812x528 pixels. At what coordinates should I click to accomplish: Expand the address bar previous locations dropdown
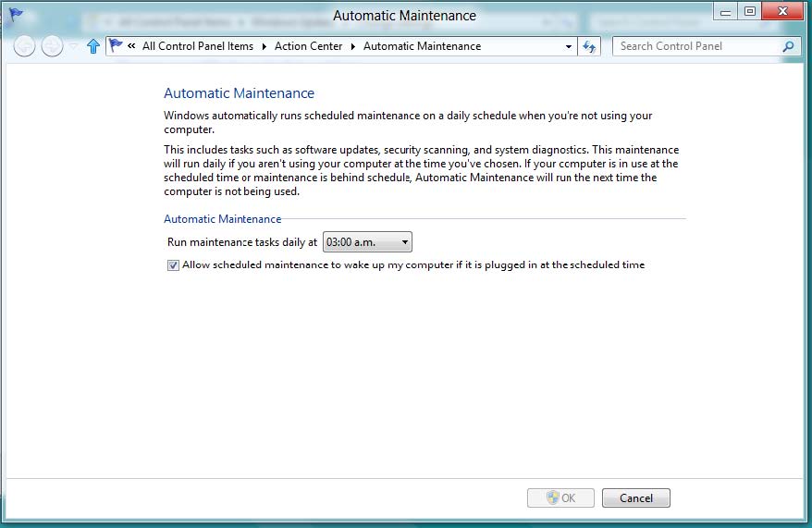pos(568,46)
